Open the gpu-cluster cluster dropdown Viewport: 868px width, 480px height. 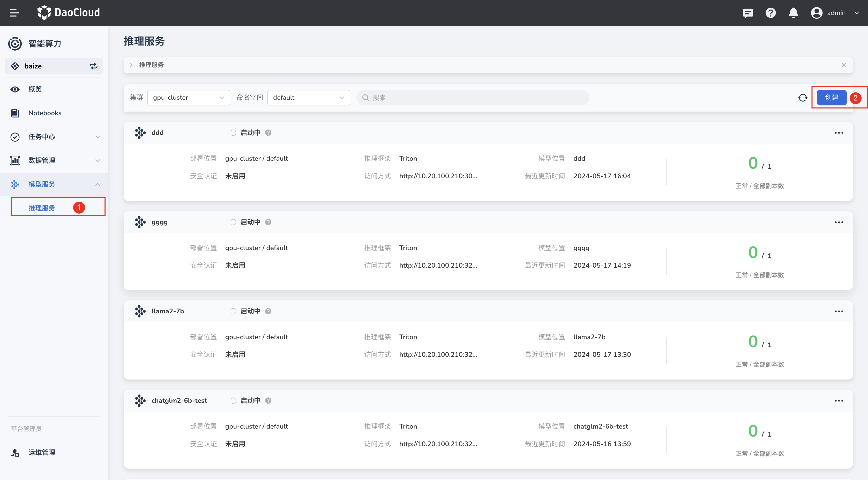[x=188, y=98]
